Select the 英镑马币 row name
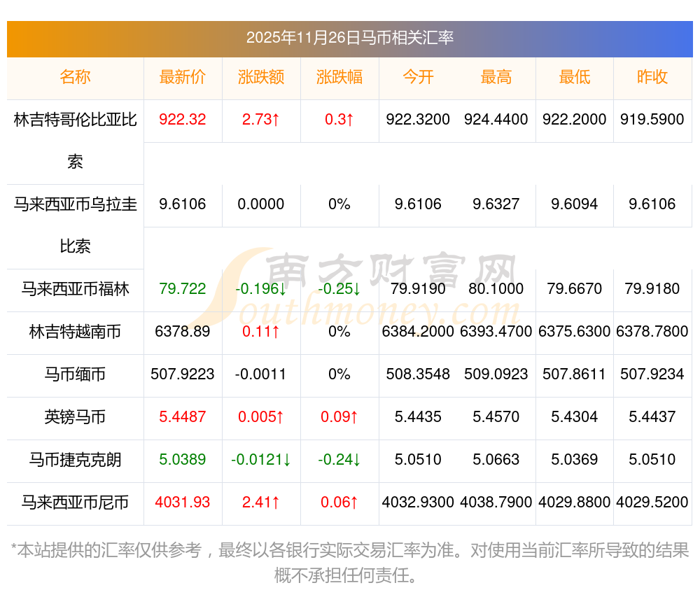Image resolution: width=700 pixels, height=597 pixels. tap(75, 417)
